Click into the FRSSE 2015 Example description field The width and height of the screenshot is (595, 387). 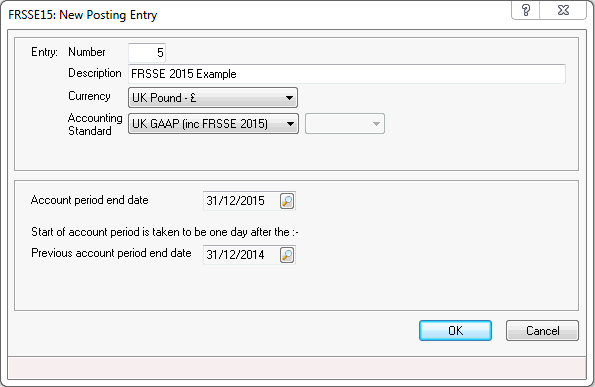click(x=347, y=74)
